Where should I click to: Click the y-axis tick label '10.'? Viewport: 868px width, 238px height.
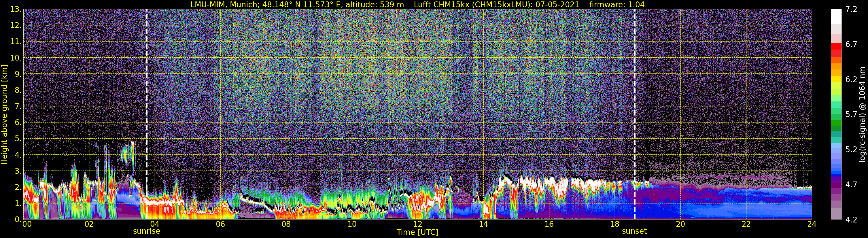coord(16,58)
